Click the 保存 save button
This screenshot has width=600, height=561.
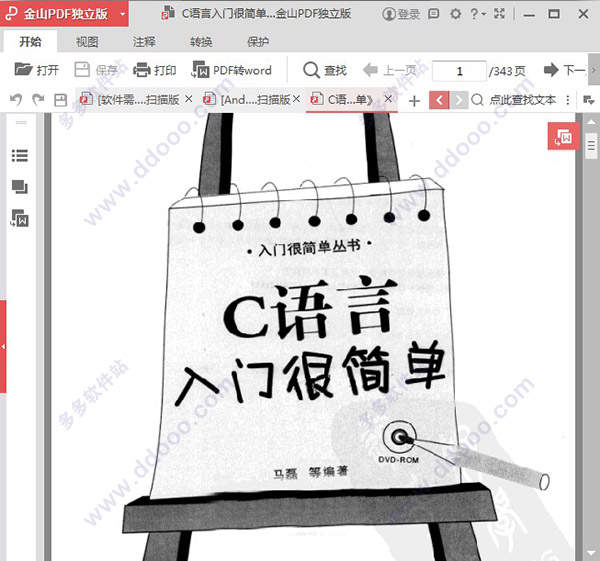pyautogui.click(x=96, y=70)
